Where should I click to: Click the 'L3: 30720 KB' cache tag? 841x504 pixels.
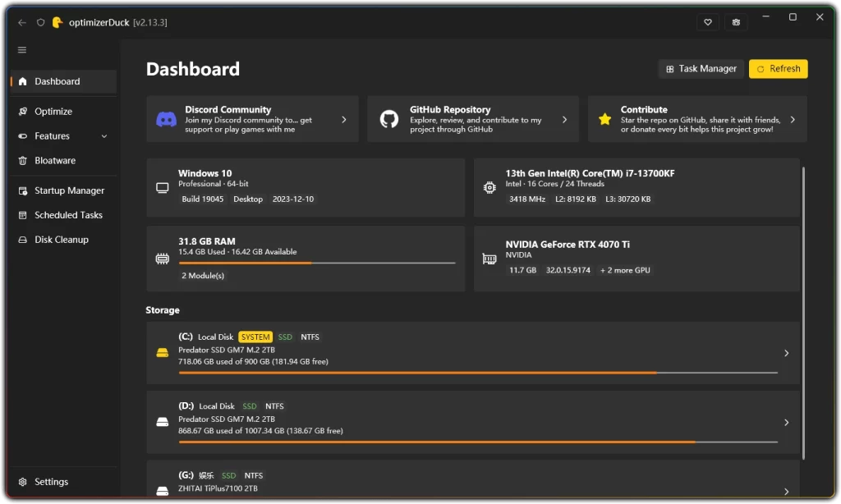[627, 199]
